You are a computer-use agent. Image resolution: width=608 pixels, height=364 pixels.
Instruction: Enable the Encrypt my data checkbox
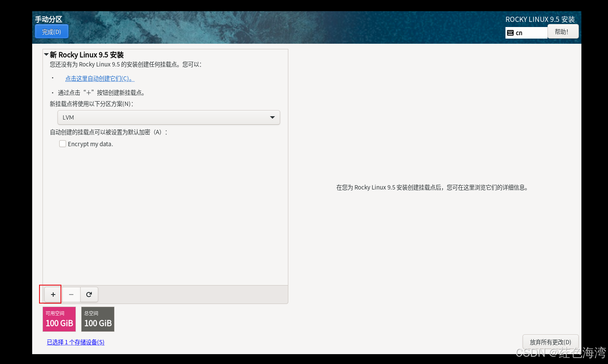(x=63, y=144)
